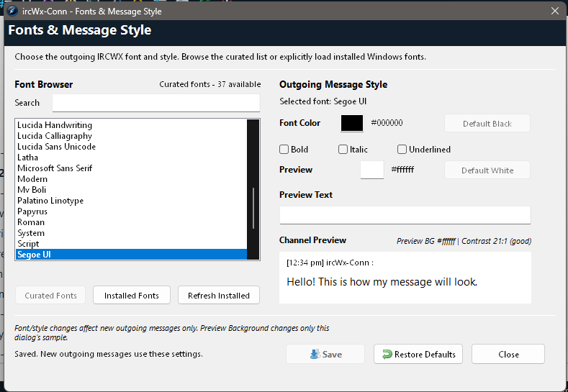This screenshot has width=568, height=392.
Task: Click the 'Saved. New outgoing messages' status
Action: [x=109, y=354]
